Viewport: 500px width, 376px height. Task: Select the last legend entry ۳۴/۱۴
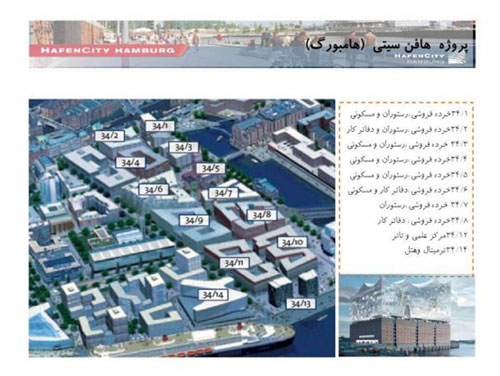point(436,250)
